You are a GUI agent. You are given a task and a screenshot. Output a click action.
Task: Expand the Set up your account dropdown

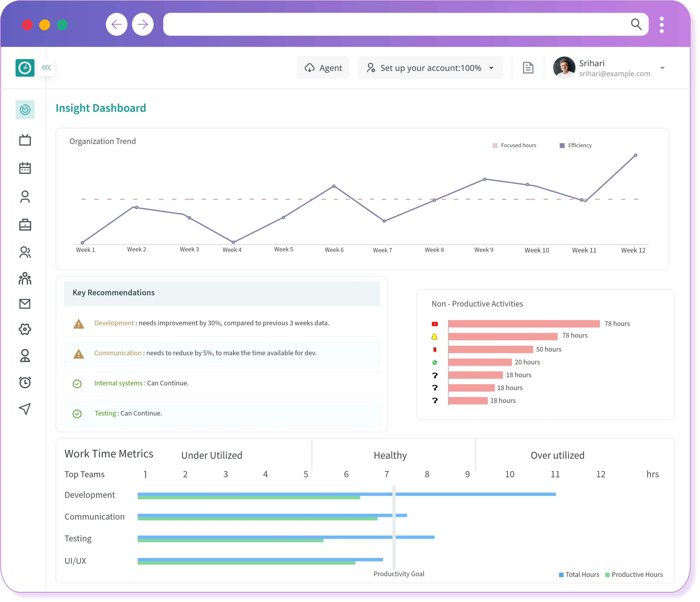click(x=430, y=68)
